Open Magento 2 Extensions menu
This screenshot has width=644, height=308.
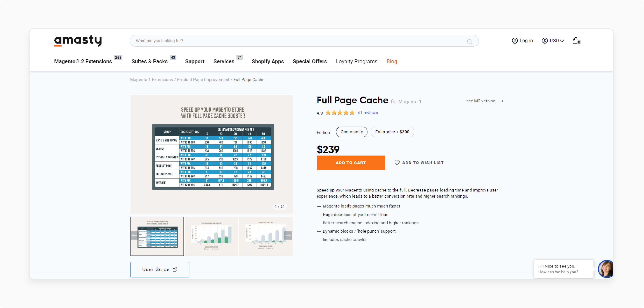pos(83,61)
